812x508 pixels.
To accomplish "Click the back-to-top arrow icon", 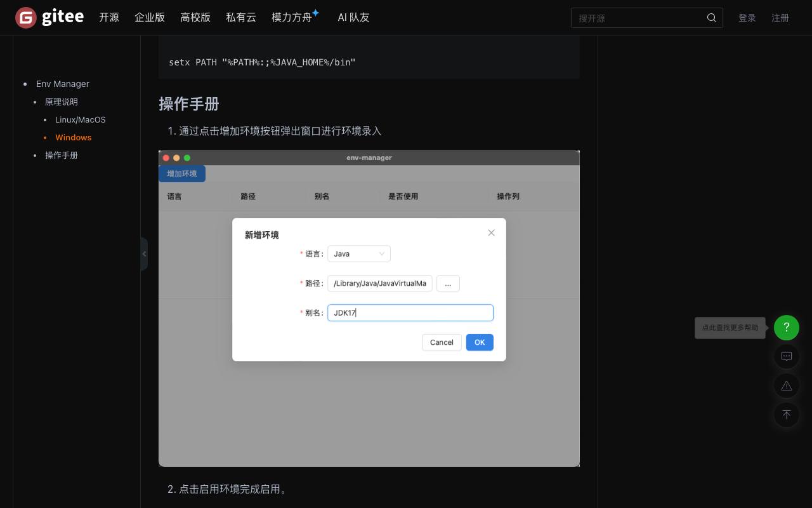I will (x=787, y=415).
